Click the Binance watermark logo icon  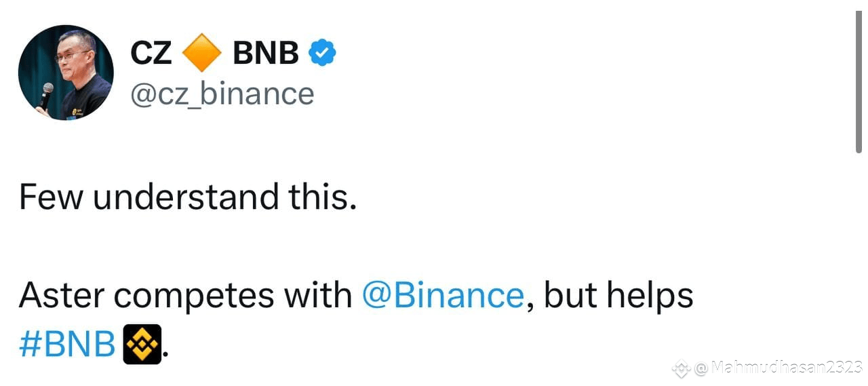coord(681,368)
